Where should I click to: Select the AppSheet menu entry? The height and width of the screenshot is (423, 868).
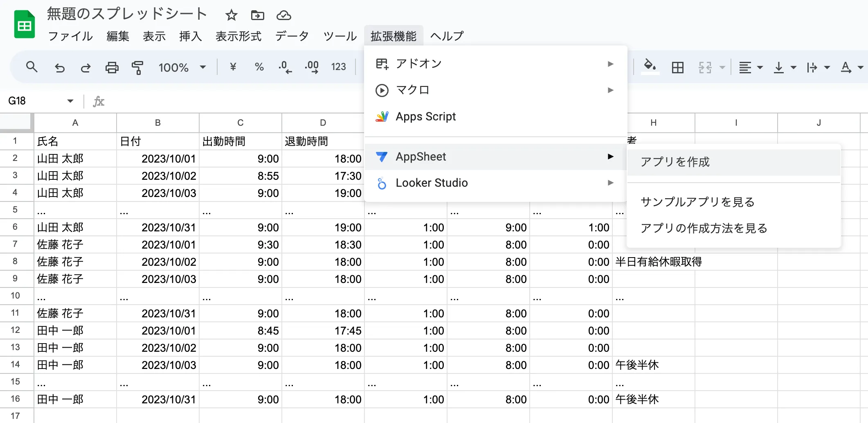click(495, 157)
